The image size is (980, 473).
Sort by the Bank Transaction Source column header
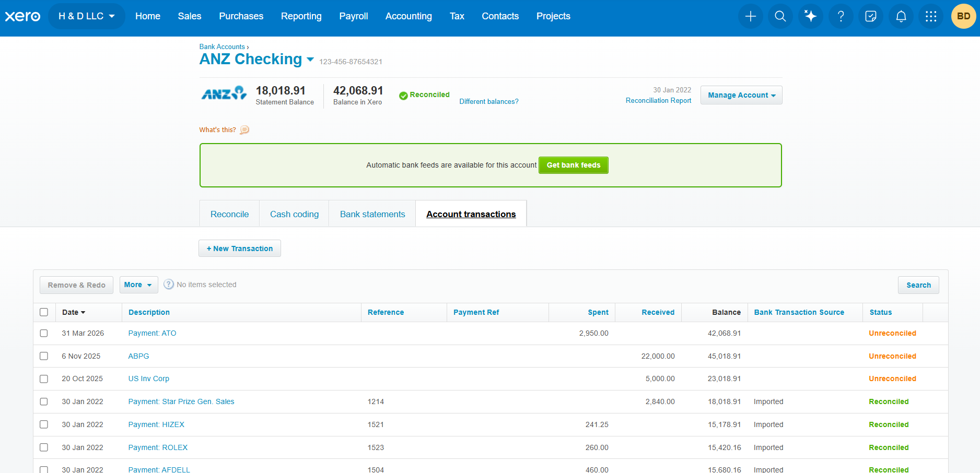click(x=799, y=312)
